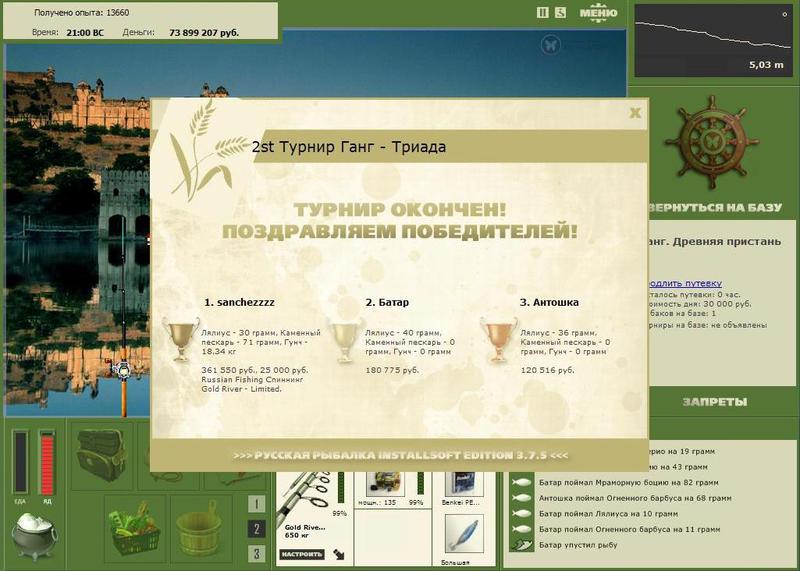Click first place name '1. sanchezzzz'
Screen dimensions: 800x571
(x=239, y=302)
